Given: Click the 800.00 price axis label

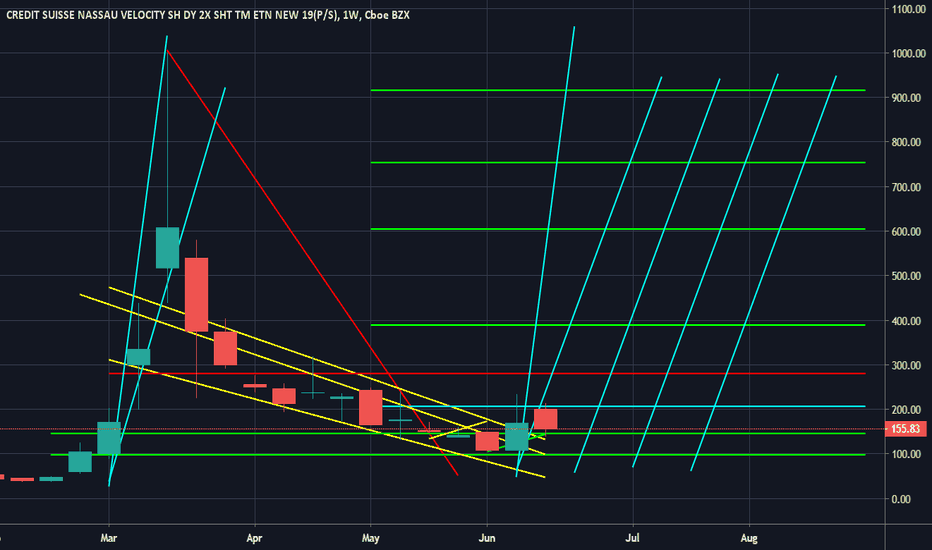Looking at the screenshot, I should pos(908,142).
